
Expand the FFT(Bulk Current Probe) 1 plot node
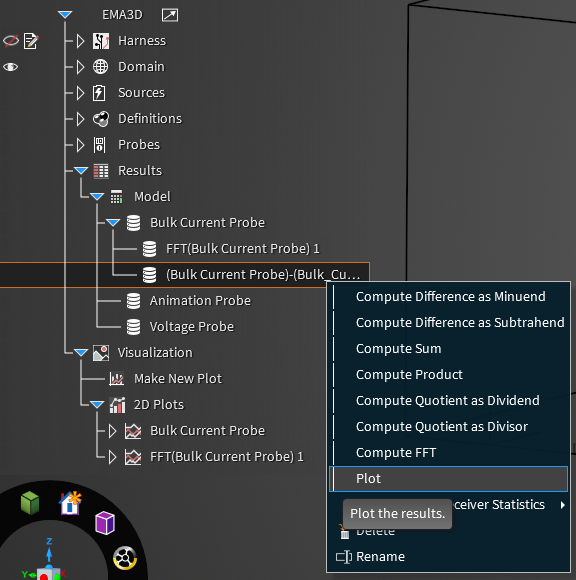click(112, 457)
